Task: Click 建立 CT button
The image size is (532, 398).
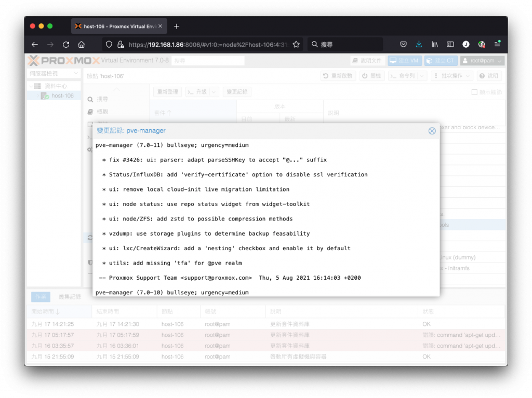Action: coord(441,61)
